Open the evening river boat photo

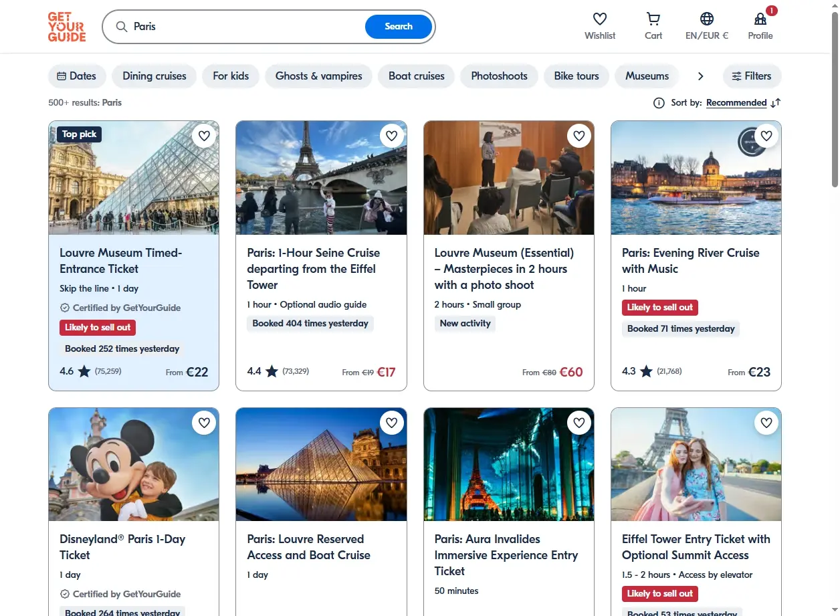pyautogui.click(x=696, y=178)
